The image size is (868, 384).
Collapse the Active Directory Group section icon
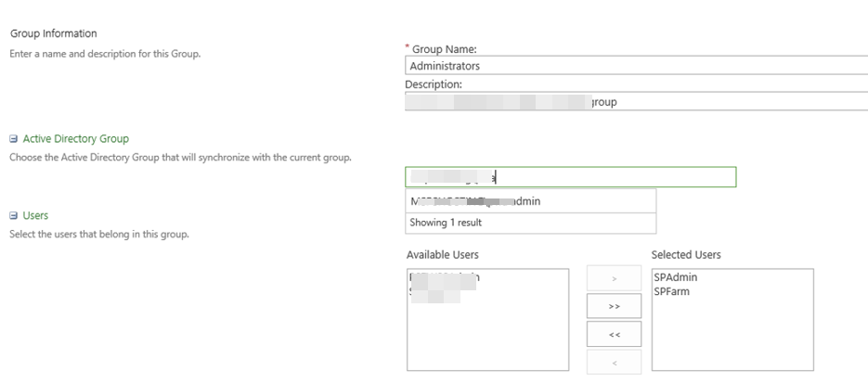[13, 139]
